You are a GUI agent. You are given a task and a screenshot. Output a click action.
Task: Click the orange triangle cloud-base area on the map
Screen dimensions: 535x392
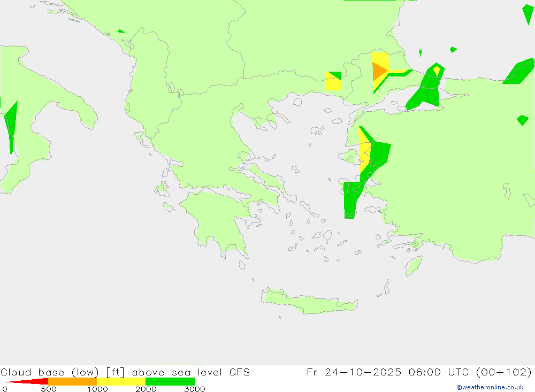pos(378,71)
